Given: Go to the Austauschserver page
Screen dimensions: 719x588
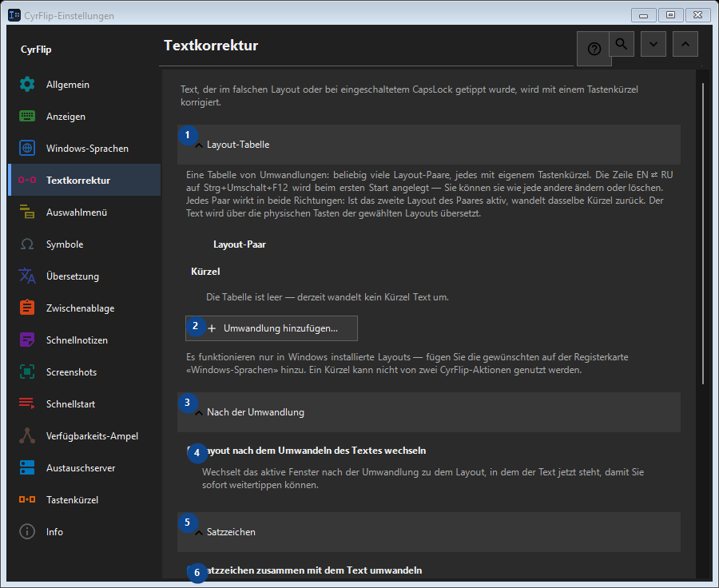Looking at the screenshot, I should (x=85, y=468).
